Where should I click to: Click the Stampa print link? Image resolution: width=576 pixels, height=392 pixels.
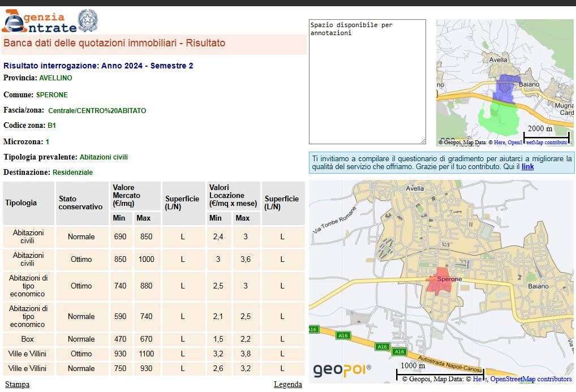(x=17, y=385)
